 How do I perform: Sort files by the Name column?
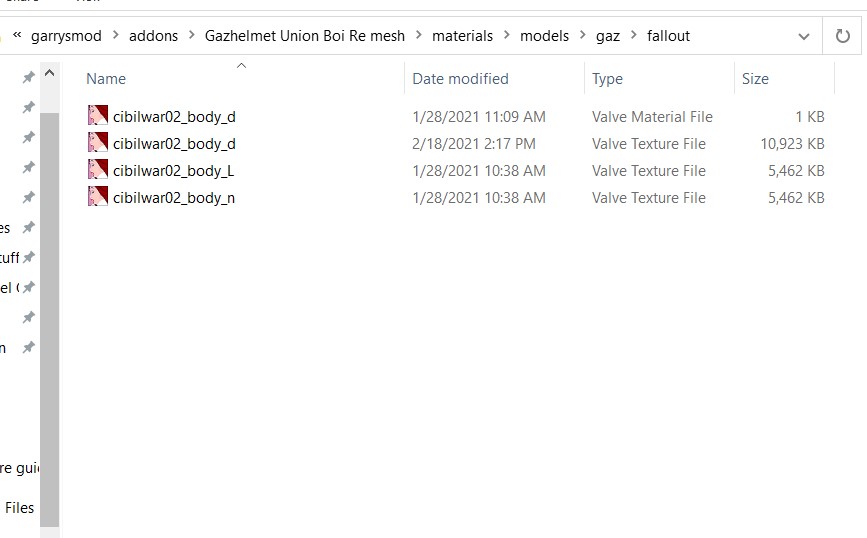[x=106, y=79]
